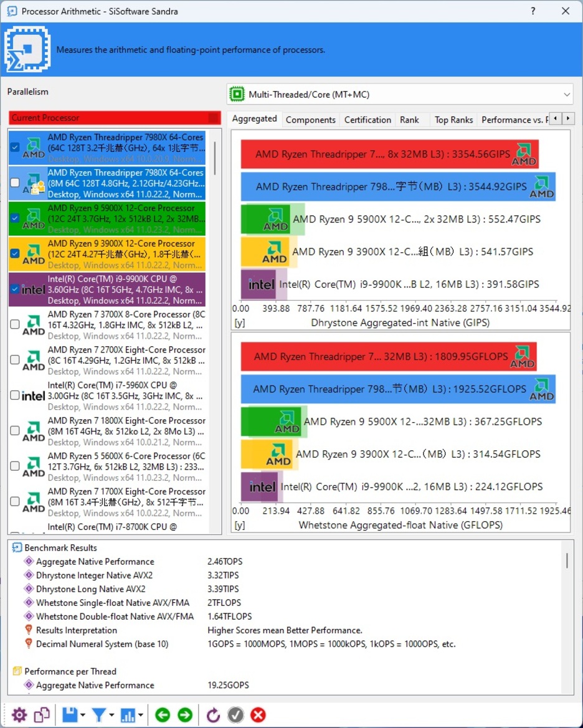Click the diamond icon beside Dhrystone Integer Native AVX2
583x728 pixels.
pos(29,575)
